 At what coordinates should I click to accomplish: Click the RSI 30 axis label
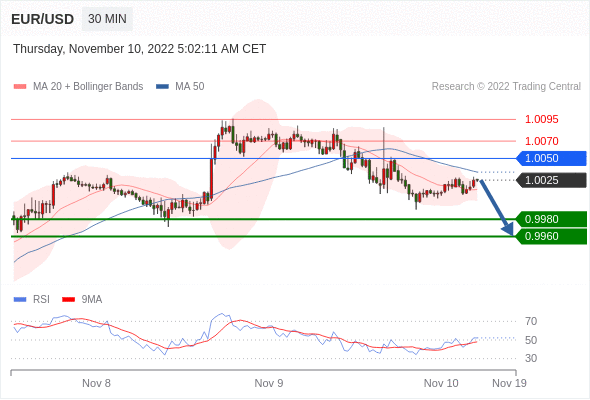531,358
